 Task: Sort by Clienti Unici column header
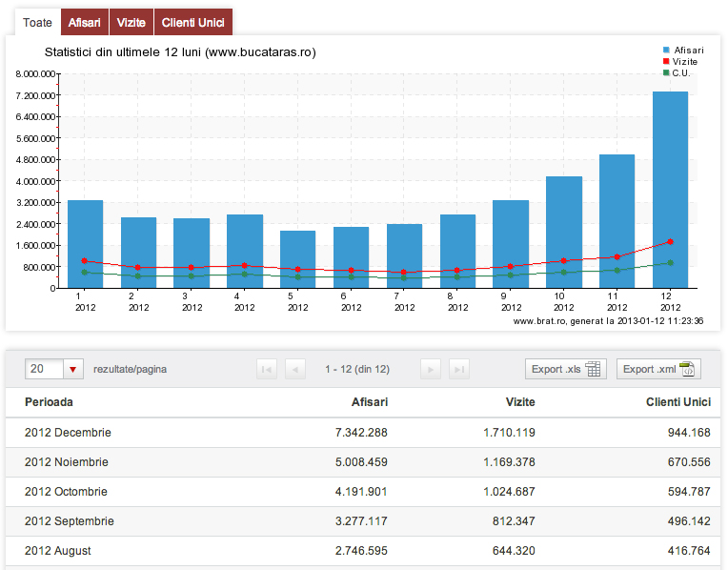click(x=677, y=403)
